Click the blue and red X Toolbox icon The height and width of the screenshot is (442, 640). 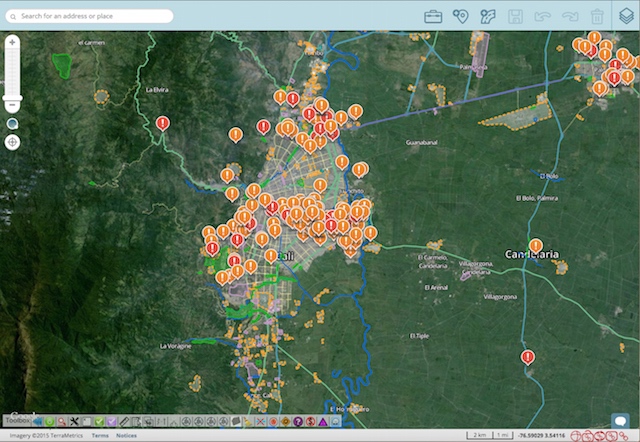260,422
